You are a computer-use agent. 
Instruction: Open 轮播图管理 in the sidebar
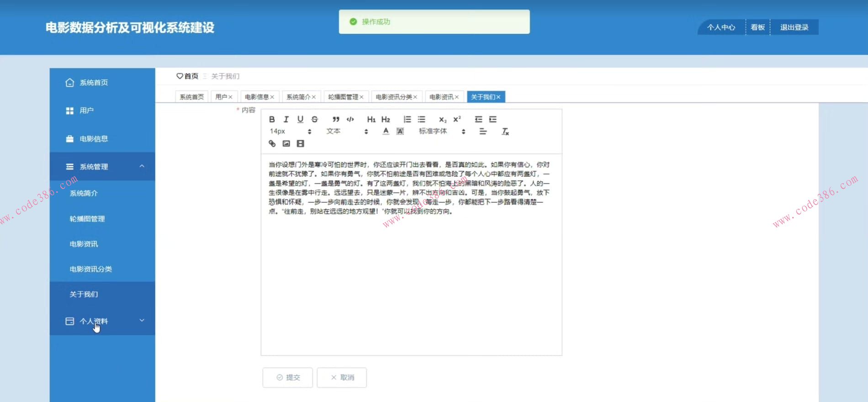87,219
